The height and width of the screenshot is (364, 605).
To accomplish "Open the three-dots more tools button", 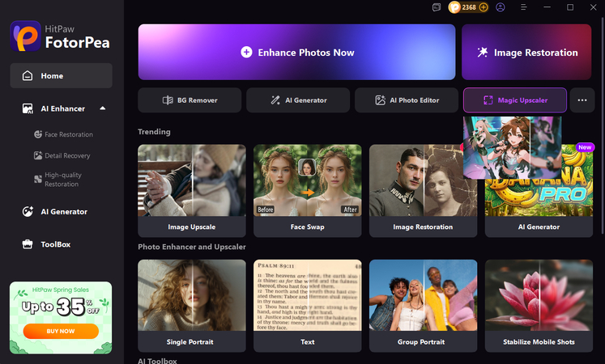I will tap(582, 100).
